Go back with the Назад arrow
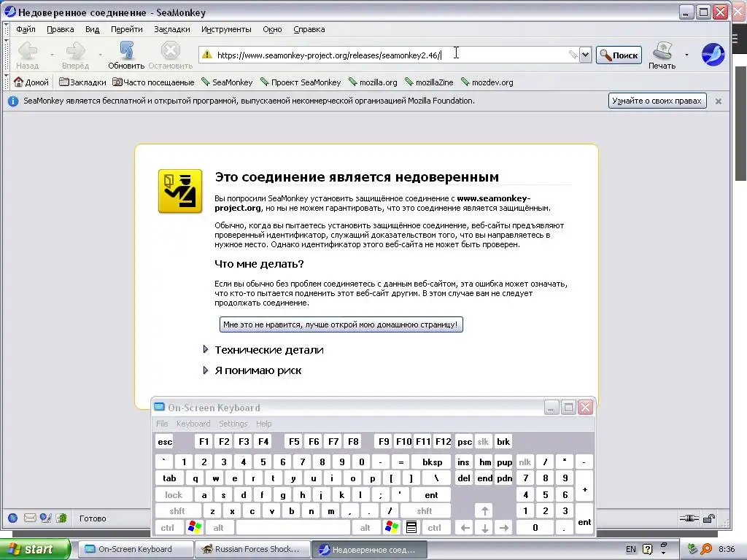Viewport: 747px width, 560px height. [28, 55]
